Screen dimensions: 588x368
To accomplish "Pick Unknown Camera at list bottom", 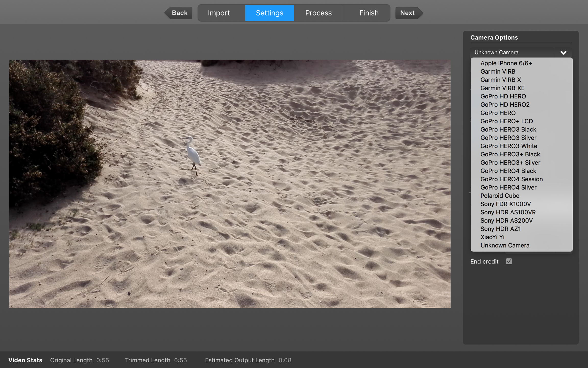I will pos(522,245).
